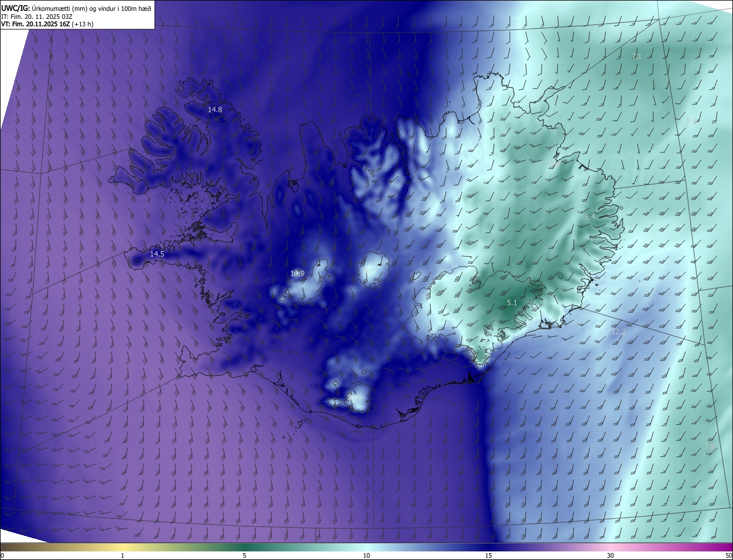733x560 pixels.
Task: Click the 14.8 value over the Westfjords
Action: click(215, 109)
